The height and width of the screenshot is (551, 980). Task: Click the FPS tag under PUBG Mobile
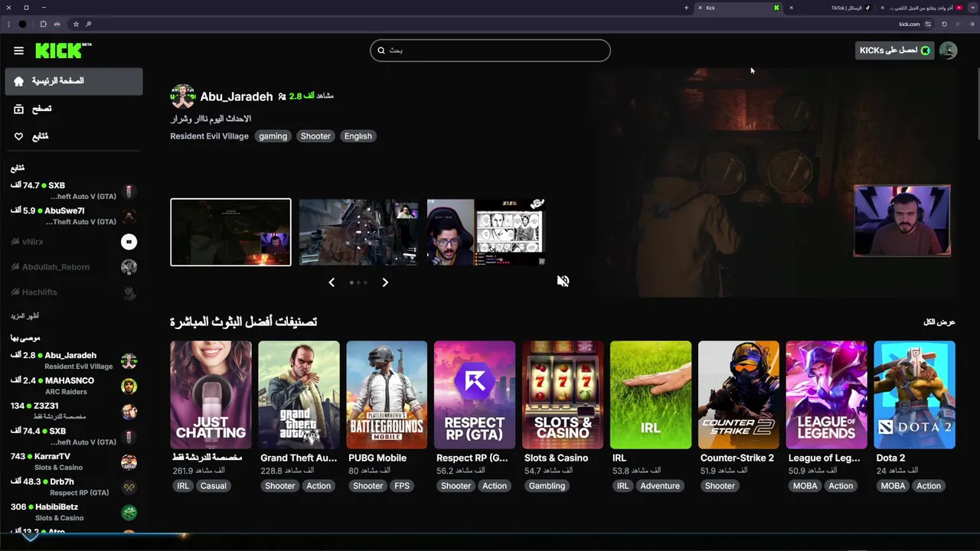402,486
